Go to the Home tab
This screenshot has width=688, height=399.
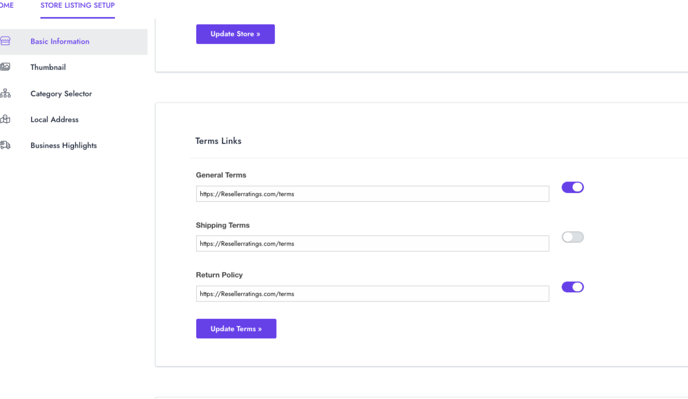coord(7,6)
